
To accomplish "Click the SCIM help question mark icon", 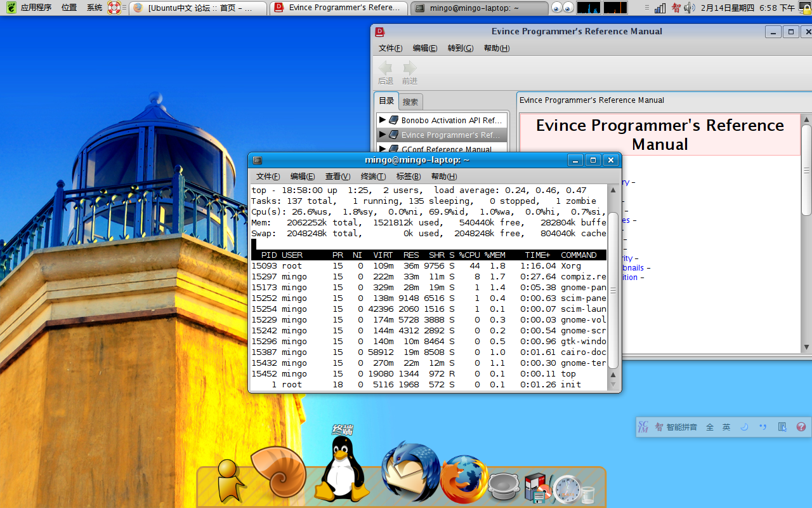I will tap(801, 427).
